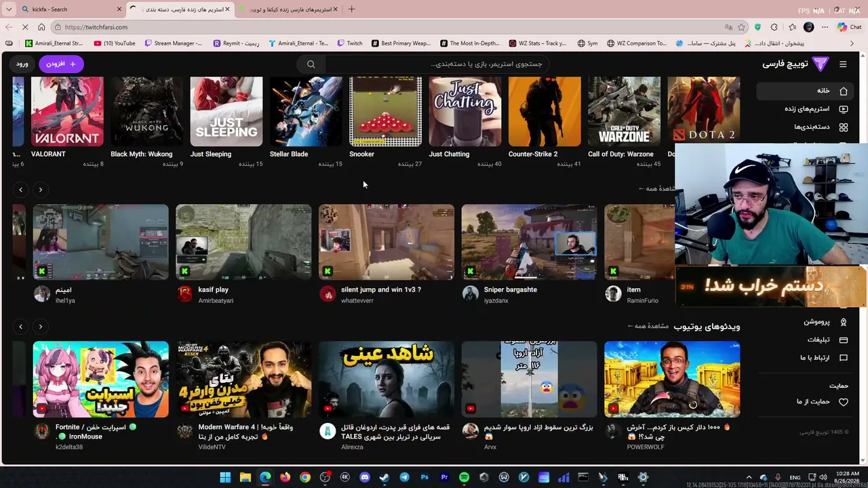Image resolution: width=868 pixels, height=488 pixels.
Task: Click the heart icon next to حمایت از ما
Action: coord(844,402)
